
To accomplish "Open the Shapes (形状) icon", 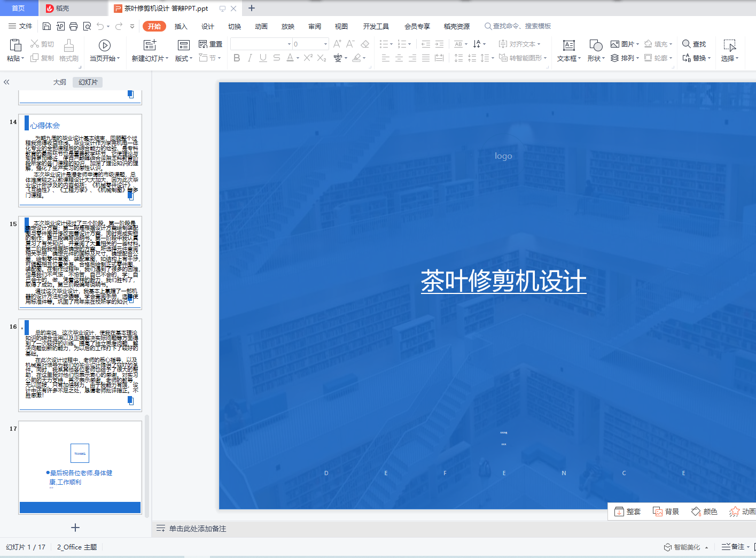I will pyautogui.click(x=596, y=45).
